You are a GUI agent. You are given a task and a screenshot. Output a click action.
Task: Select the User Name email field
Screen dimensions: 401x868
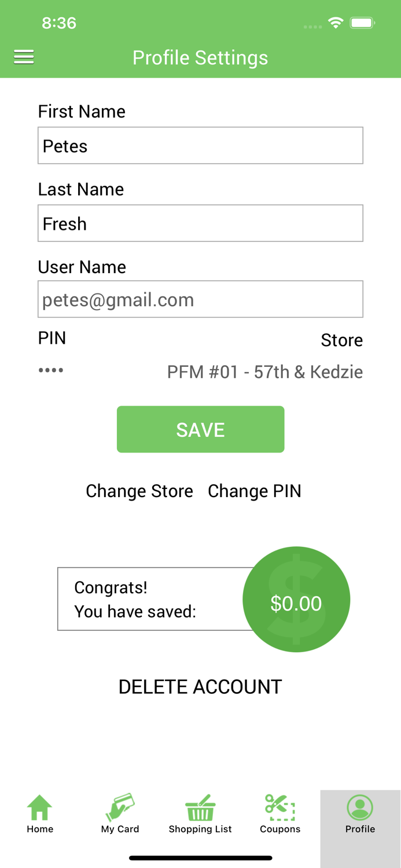[200, 299]
